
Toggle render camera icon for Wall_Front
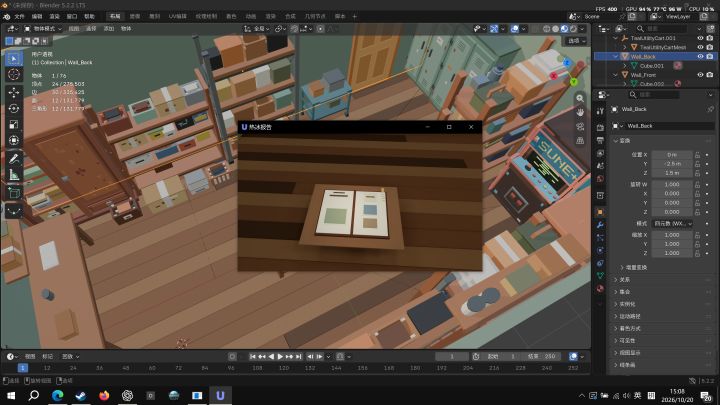coord(709,74)
